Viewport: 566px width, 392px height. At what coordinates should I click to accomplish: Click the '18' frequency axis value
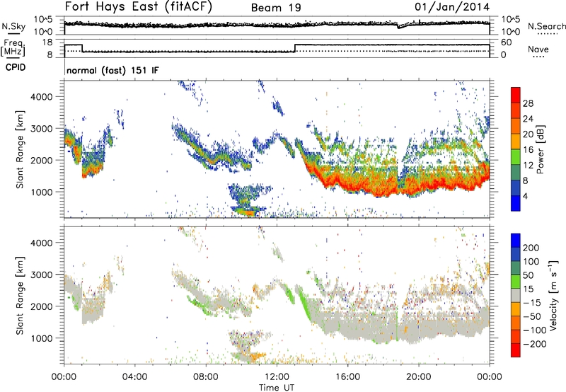[x=47, y=42]
